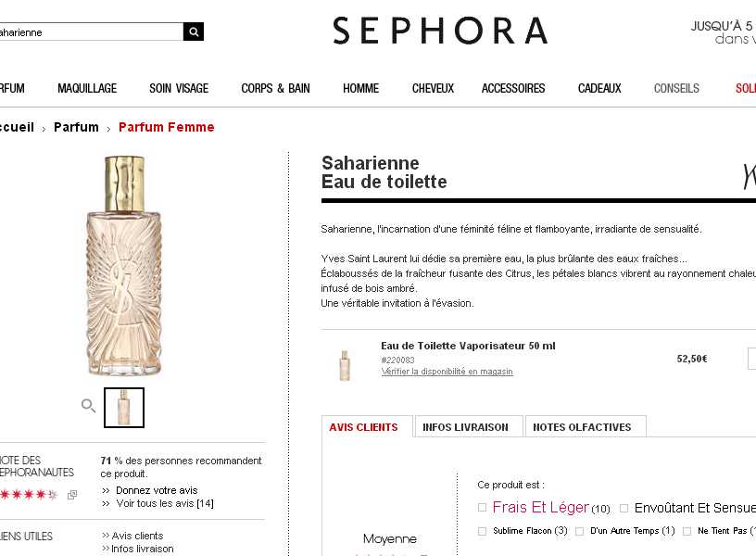The image size is (756, 556).
Task: Open the Maquillage menu
Action: [x=87, y=88]
